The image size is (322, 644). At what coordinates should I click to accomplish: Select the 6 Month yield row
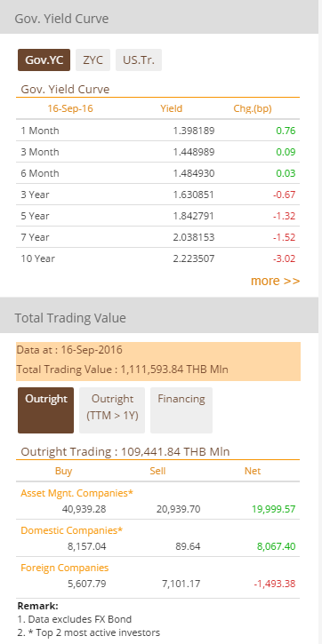point(158,173)
